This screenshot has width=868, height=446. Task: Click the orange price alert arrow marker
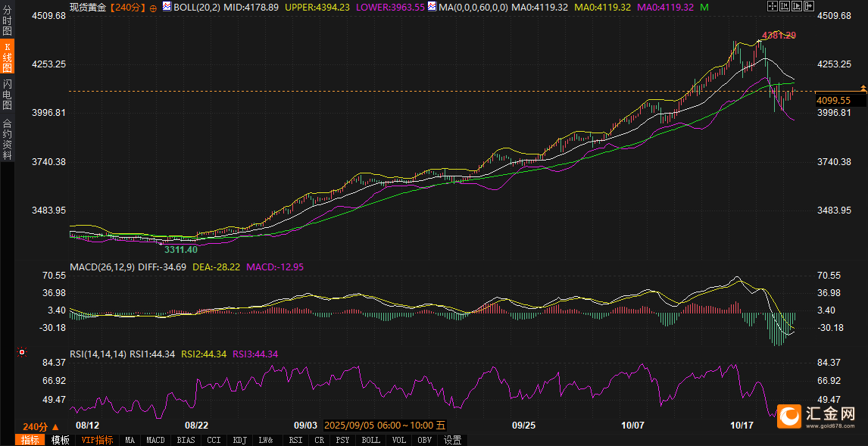pyautogui.click(x=863, y=89)
